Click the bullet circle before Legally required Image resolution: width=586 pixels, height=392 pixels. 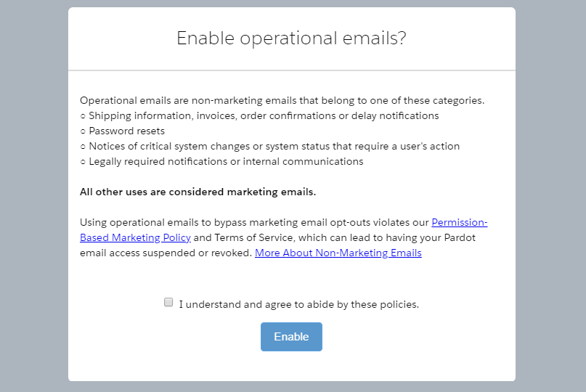pyautogui.click(x=83, y=162)
